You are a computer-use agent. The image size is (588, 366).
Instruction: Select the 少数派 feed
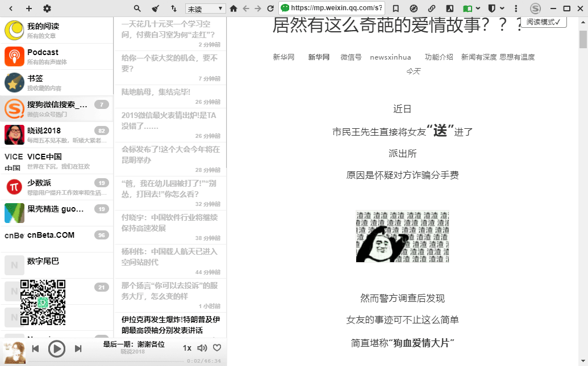click(x=57, y=187)
